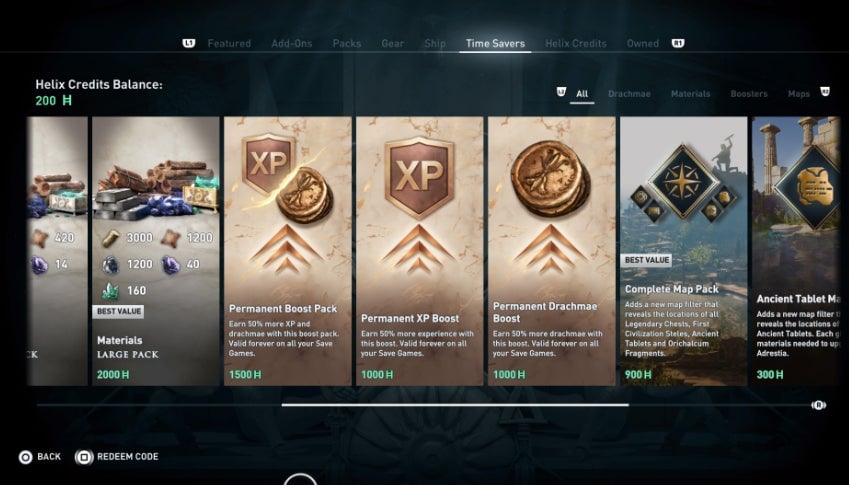This screenshot has width=849, height=485.
Task: Click the tablet icon on Ancient Tablet Map
Action: click(814, 188)
